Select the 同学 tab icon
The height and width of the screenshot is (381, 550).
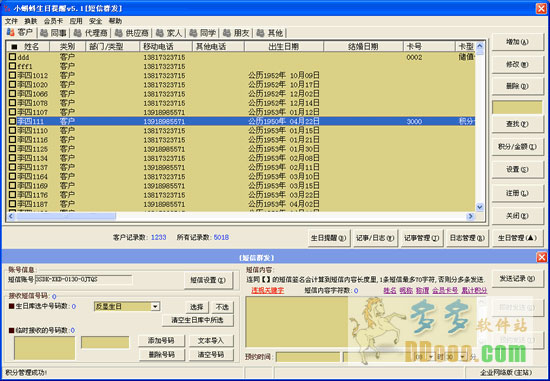193,33
